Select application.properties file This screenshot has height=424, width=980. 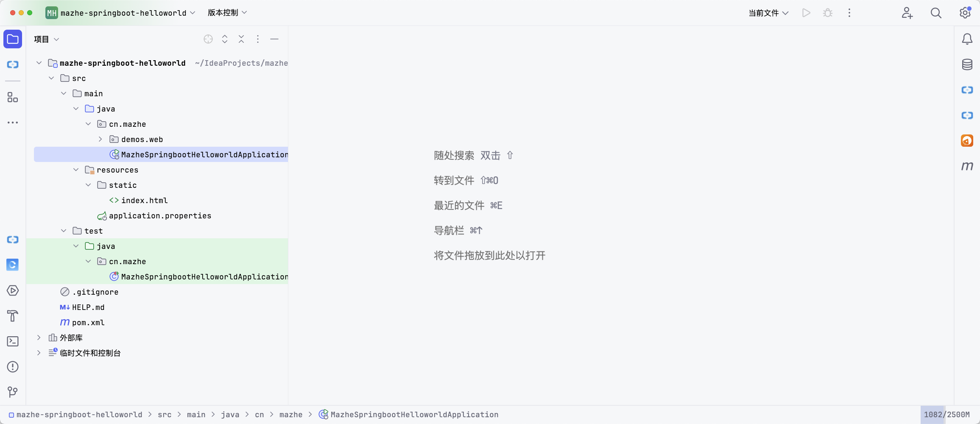pyautogui.click(x=160, y=215)
